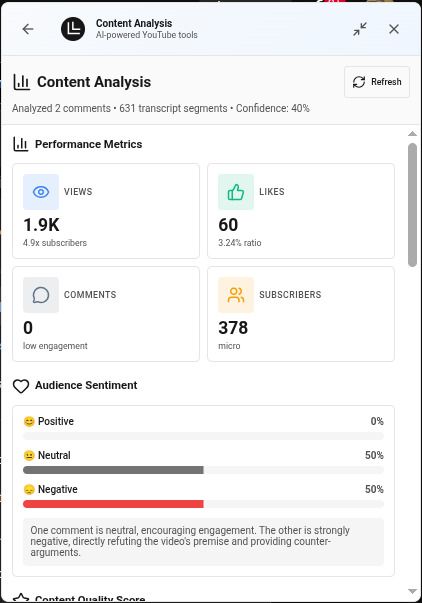
Task: Click the COMMENTS card label
Action: [x=90, y=295]
